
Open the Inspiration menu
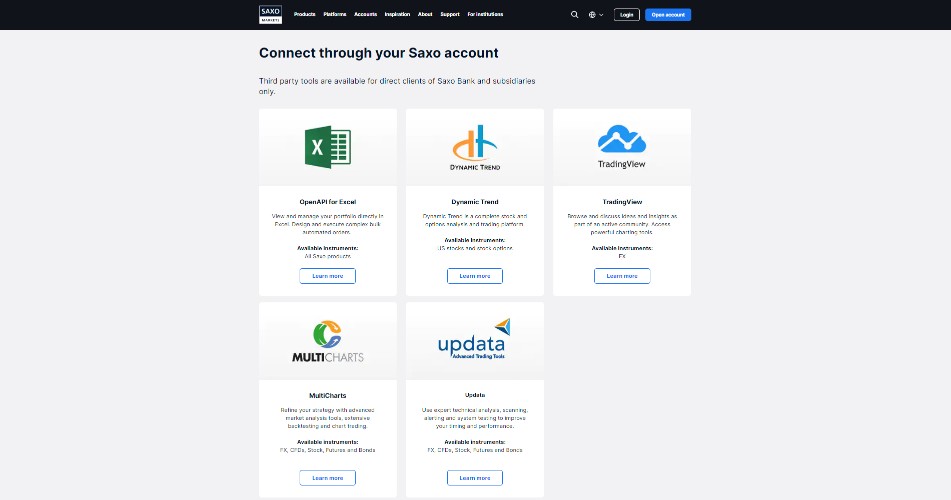[397, 15]
